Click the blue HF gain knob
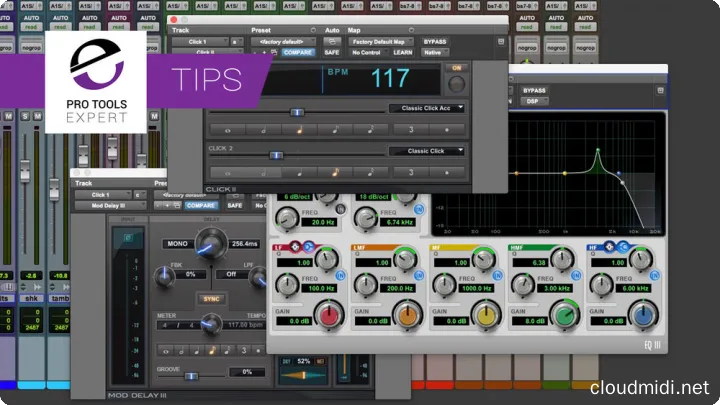720x405 pixels. tap(645, 317)
